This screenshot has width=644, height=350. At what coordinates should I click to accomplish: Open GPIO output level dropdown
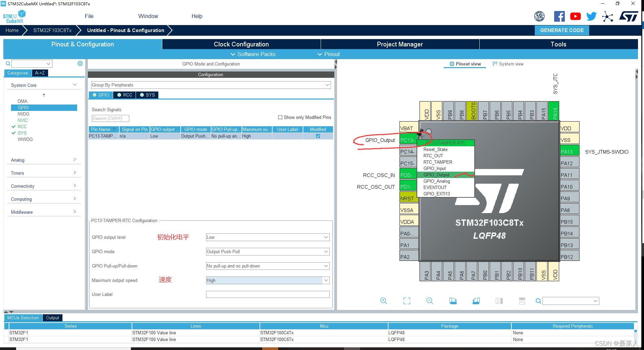pyautogui.click(x=268, y=237)
